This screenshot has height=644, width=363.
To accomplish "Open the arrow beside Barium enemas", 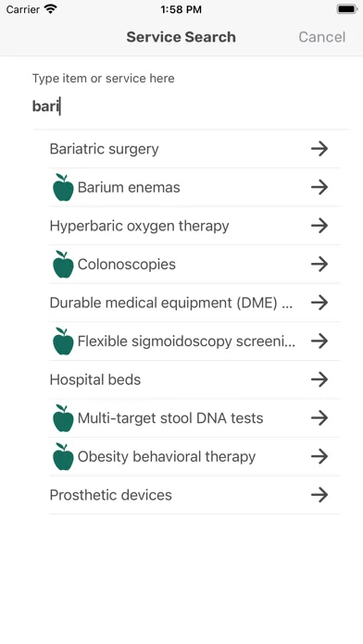I will point(319,187).
